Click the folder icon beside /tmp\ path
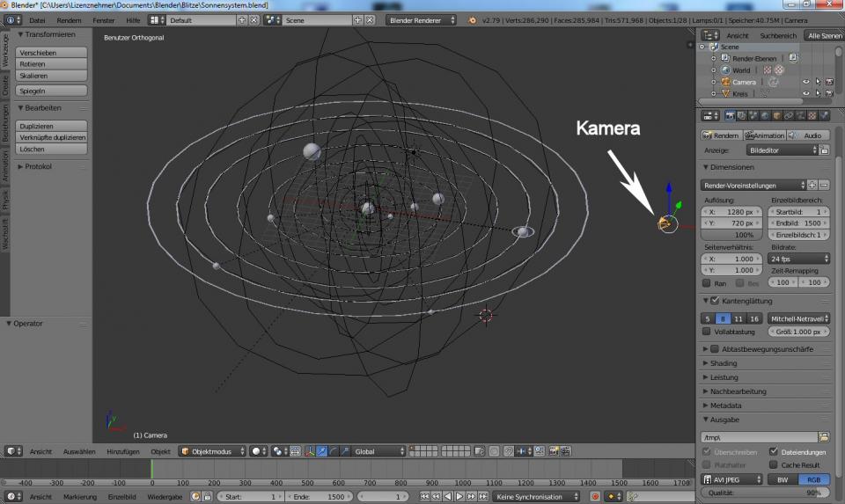The image size is (845, 504). pyautogui.click(x=824, y=437)
